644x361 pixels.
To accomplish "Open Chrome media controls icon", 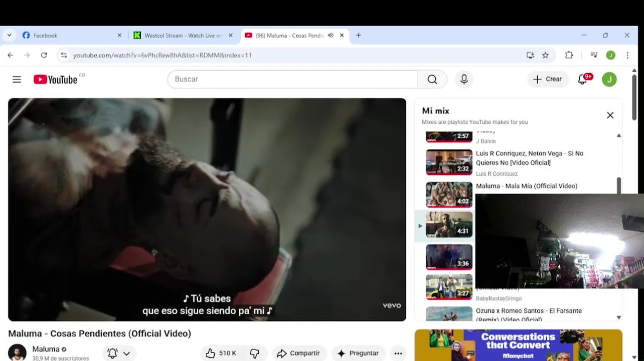I will (594, 55).
